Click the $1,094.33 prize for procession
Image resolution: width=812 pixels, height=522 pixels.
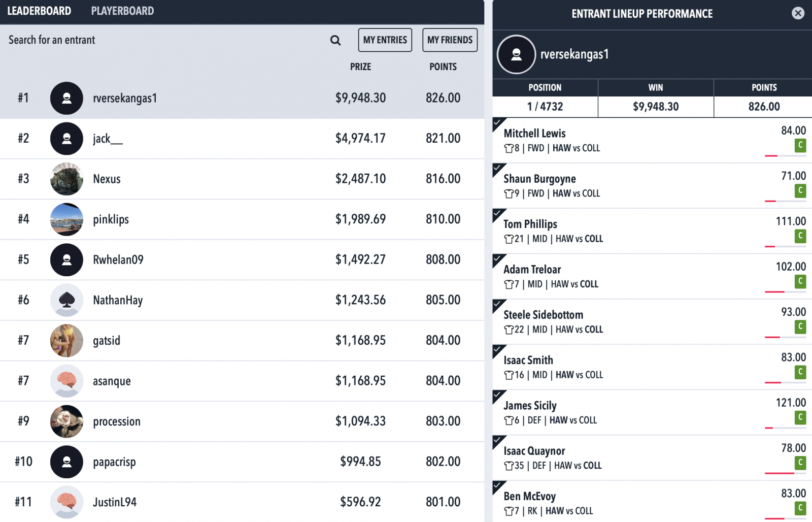click(360, 421)
